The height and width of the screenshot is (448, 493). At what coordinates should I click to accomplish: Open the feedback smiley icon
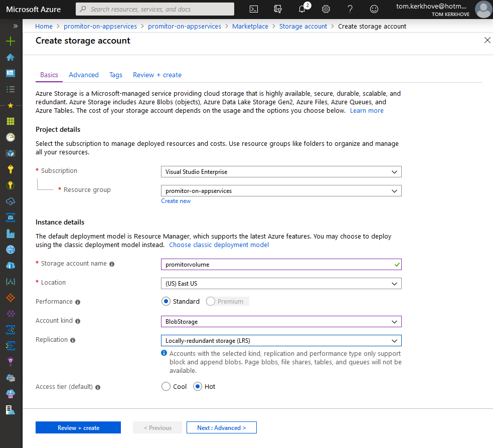pos(374,9)
